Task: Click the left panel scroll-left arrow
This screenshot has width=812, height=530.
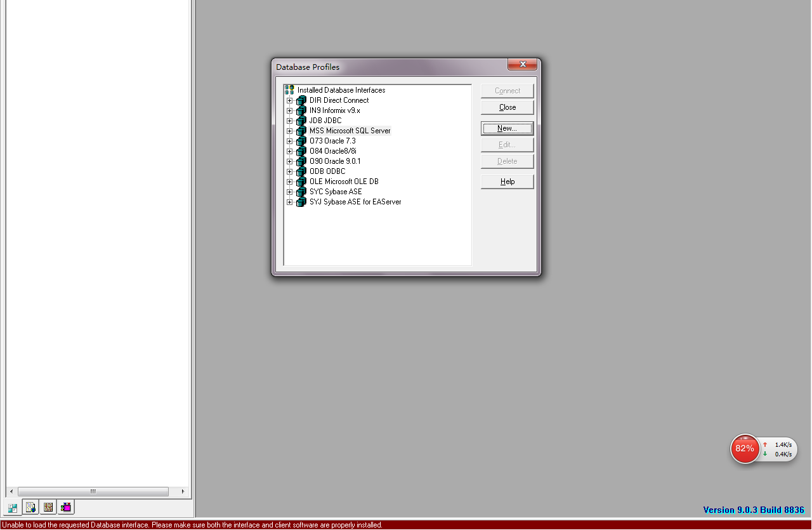Action: click(x=10, y=491)
